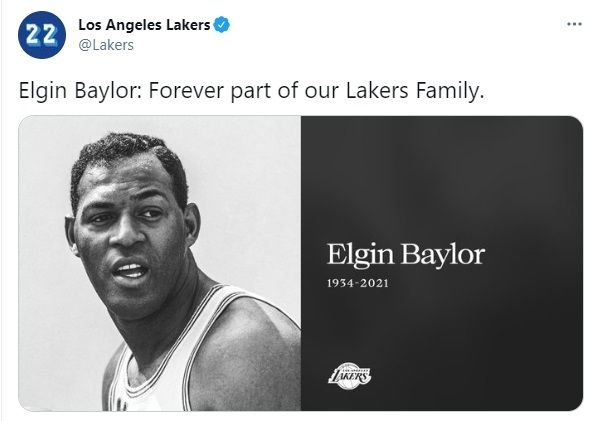Viewport: 600px width, 421px height.
Task: Open the tweet's more options menu
Action: point(573,24)
